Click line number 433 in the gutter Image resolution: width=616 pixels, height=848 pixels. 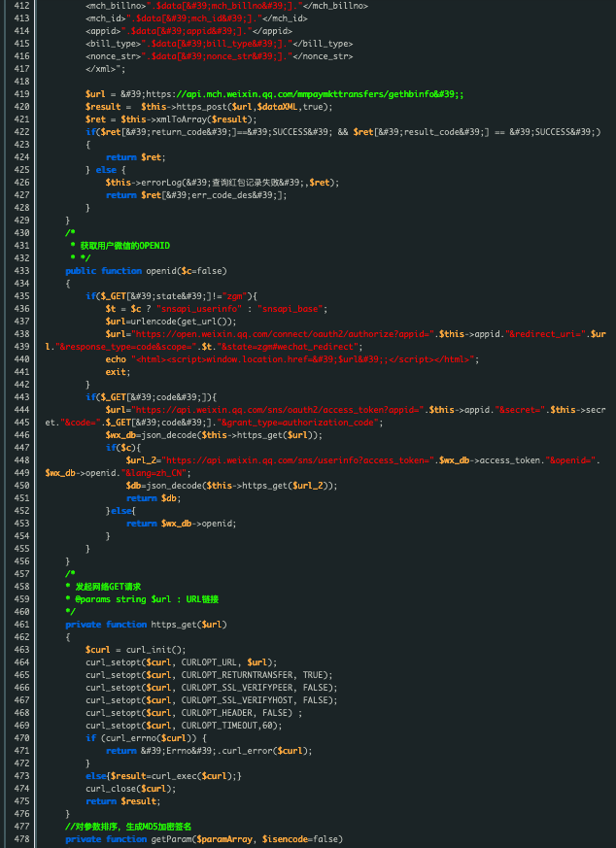click(20, 271)
